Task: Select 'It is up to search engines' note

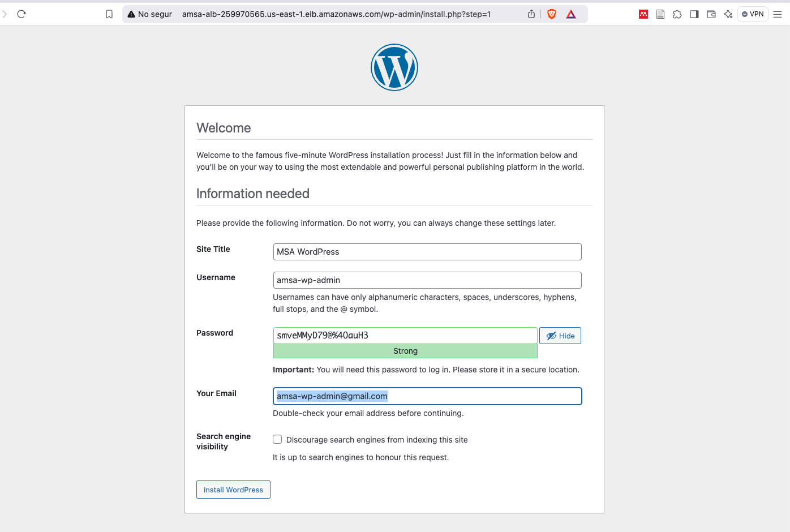Action: (x=360, y=457)
